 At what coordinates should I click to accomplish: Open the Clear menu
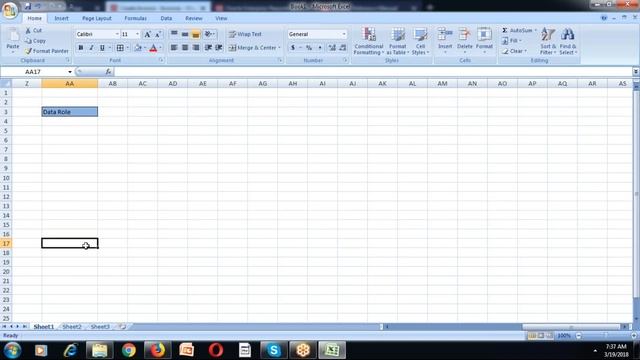click(514, 51)
